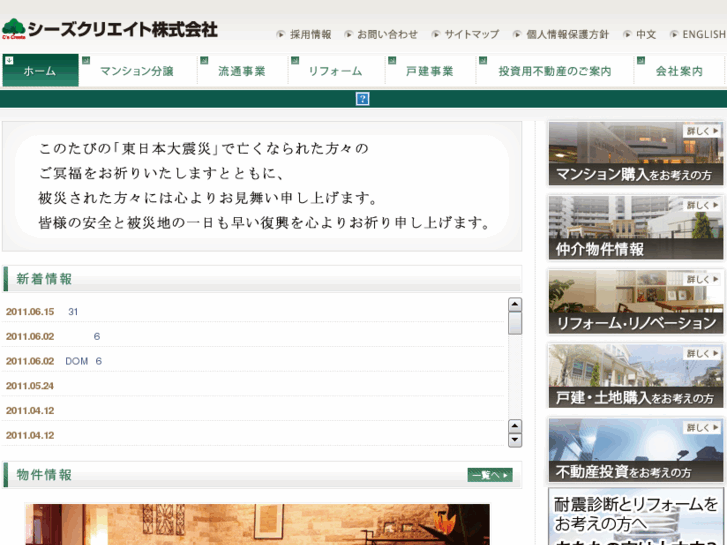Image resolution: width=727 pixels, height=545 pixels.
Task: Click the small icon on マンション分譲 tab
Action: pyautogui.click(x=86, y=60)
